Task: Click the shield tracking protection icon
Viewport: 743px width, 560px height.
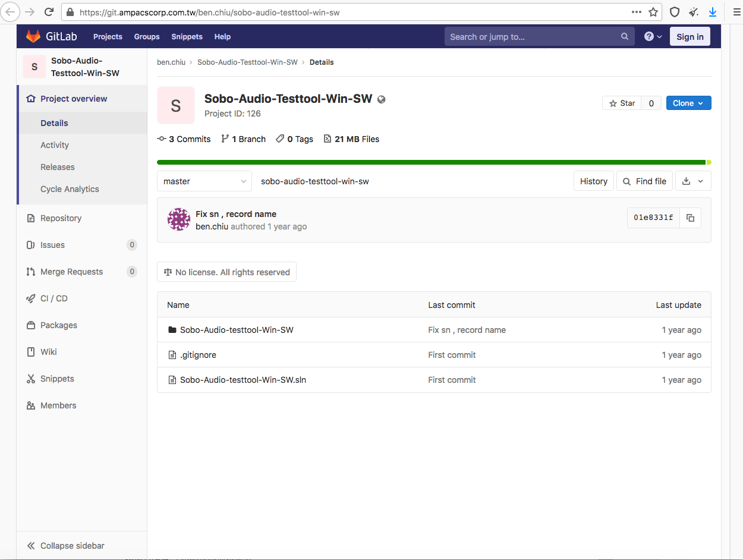Action: [x=675, y=12]
